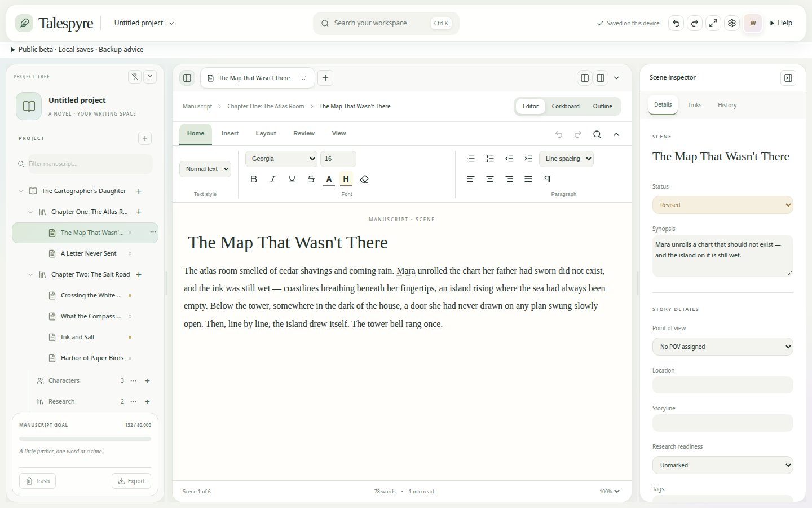This screenshot has width=812, height=508.
Task: Open the Point of view dropdown
Action: 723,347
